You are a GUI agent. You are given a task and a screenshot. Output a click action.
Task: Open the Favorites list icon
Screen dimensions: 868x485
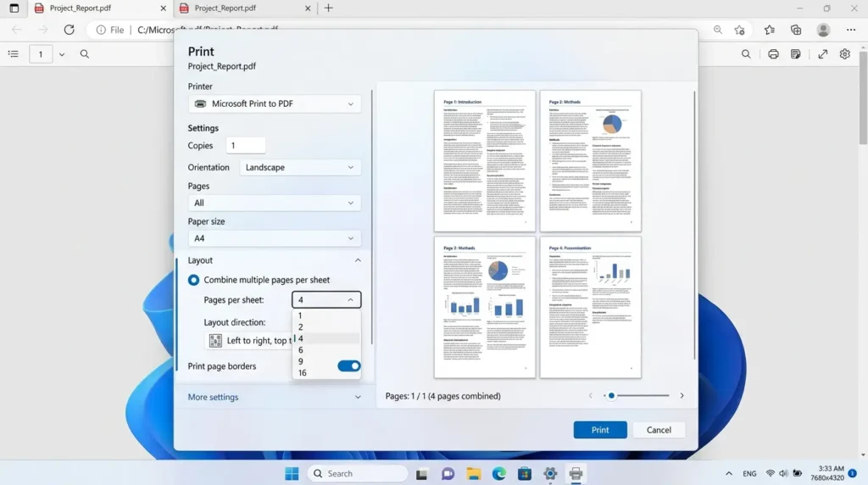(x=770, y=30)
